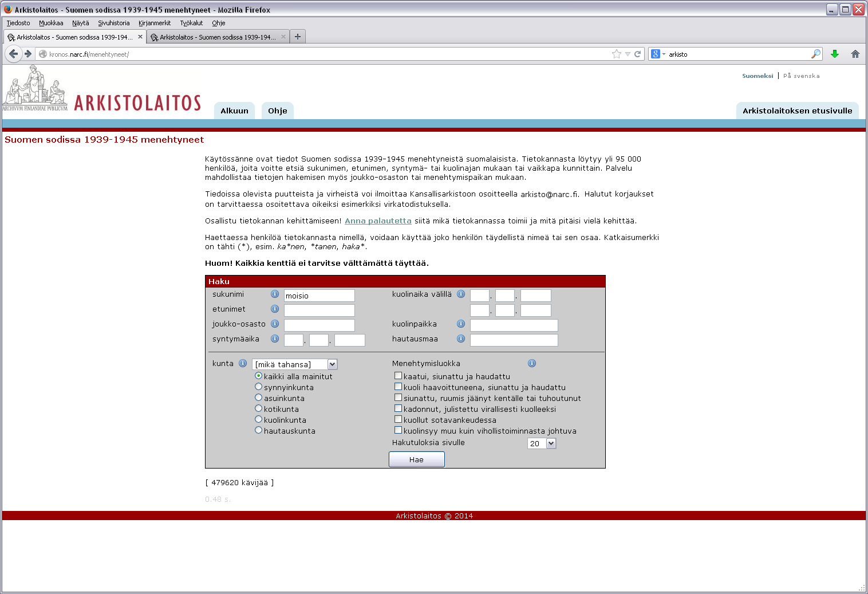The height and width of the screenshot is (594, 868).
Task: Click the info icon next to sukunimi
Action: pyautogui.click(x=275, y=294)
